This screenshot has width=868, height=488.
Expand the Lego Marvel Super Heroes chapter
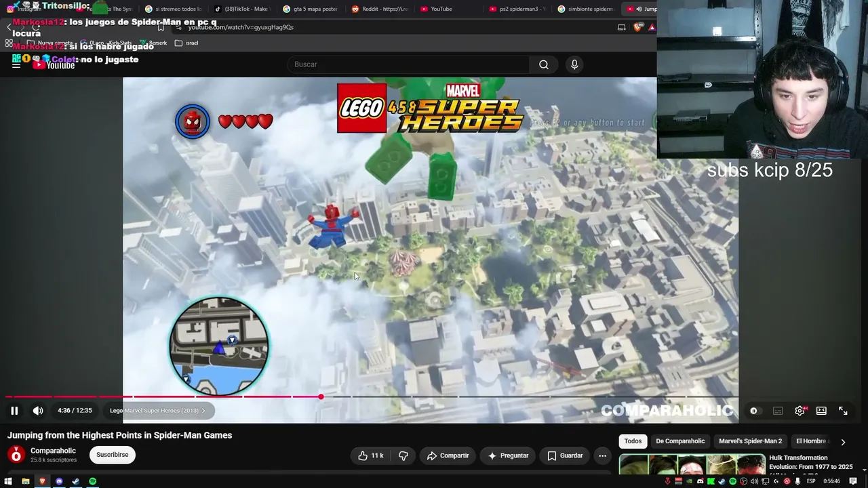point(157,411)
